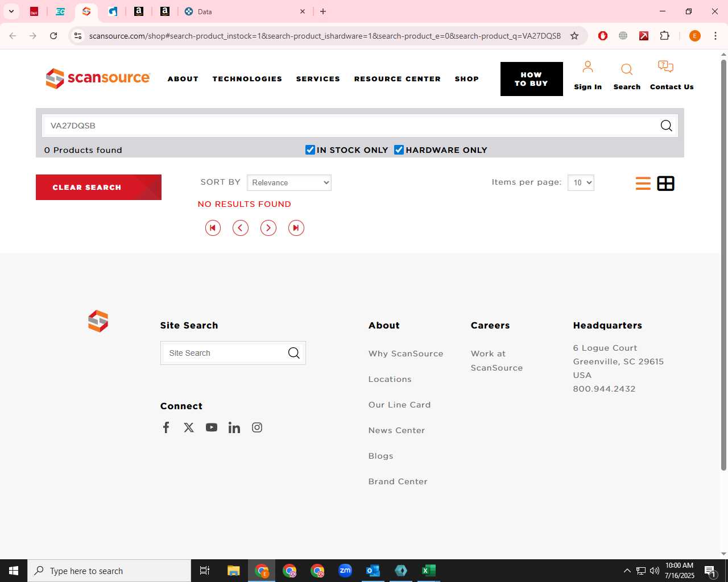This screenshot has width=728, height=582.
Task: Open the Our Line Card link
Action: pyautogui.click(x=399, y=405)
